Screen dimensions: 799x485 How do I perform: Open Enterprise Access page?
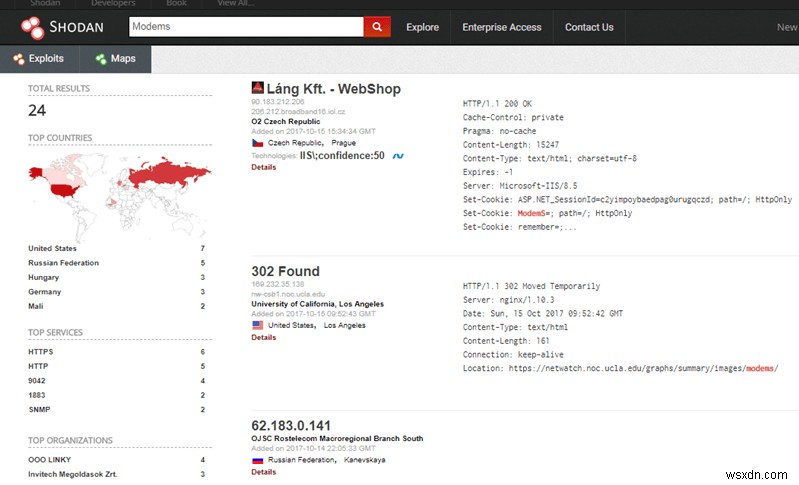[502, 28]
